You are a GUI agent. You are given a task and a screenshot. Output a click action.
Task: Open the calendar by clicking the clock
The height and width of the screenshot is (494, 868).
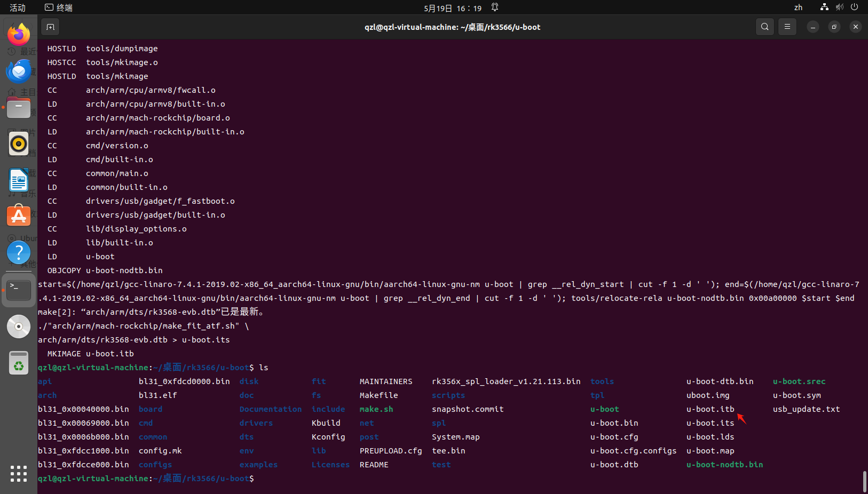click(x=453, y=7)
